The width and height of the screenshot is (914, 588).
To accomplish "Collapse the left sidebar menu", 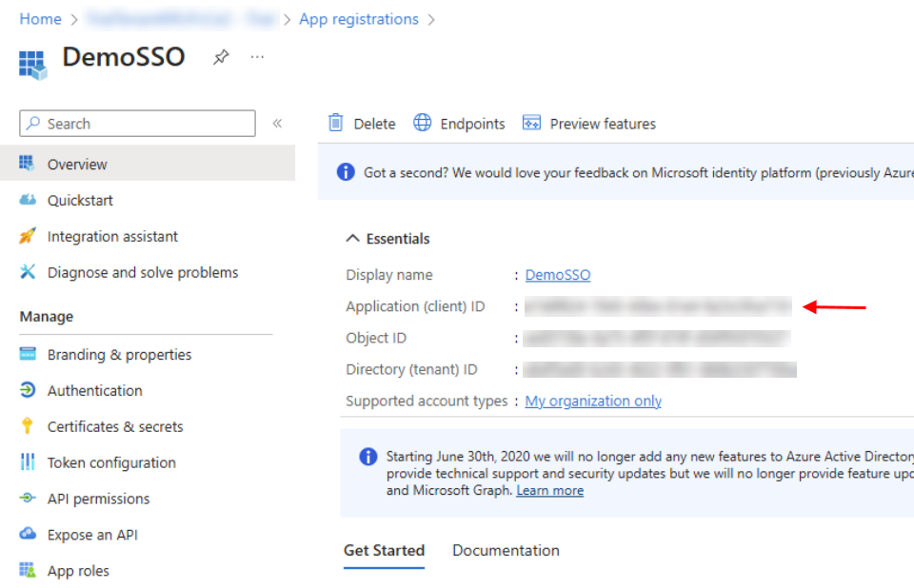I will (x=277, y=124).
